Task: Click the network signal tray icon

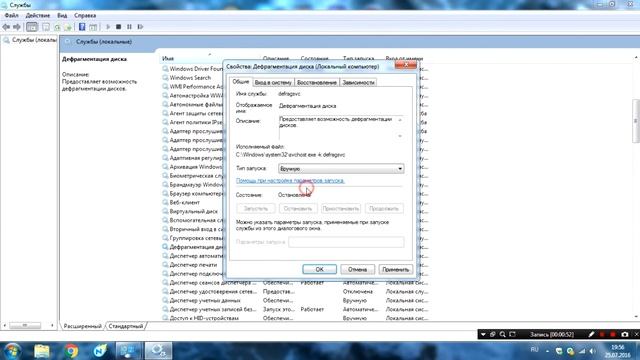Action: pyautogui.click(x=582, y=351)
